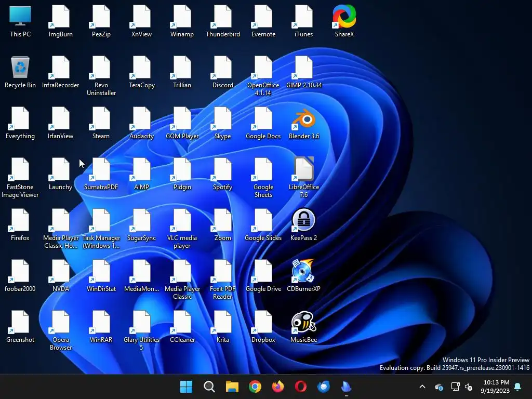Image resolution: width=532 pixels, height=399 pixels.
Task: Select the Trillian shortcut
Action: click(182, 72)
